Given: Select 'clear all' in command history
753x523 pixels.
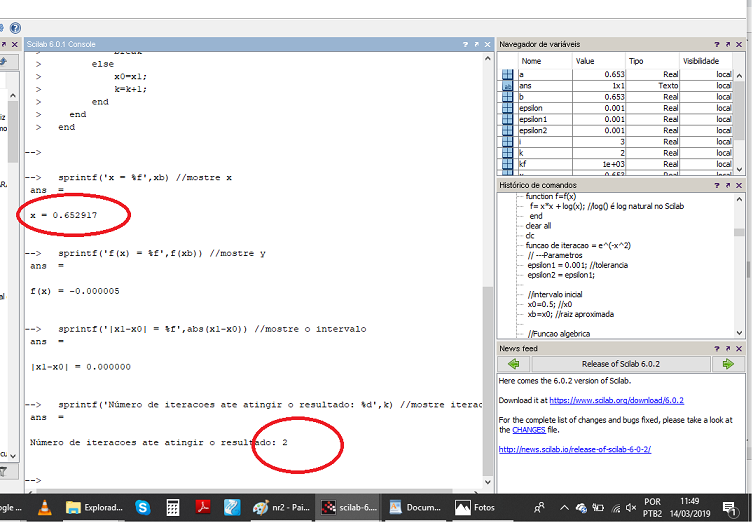Looking at the screenshot, I should click(538, 226).
